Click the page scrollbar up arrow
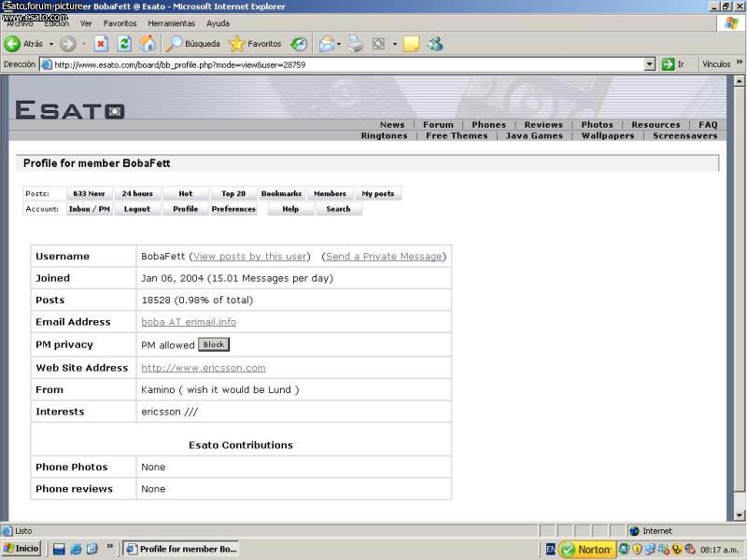Image resolution: width=747 pixels, height=560 pixels. coord(739,81)
